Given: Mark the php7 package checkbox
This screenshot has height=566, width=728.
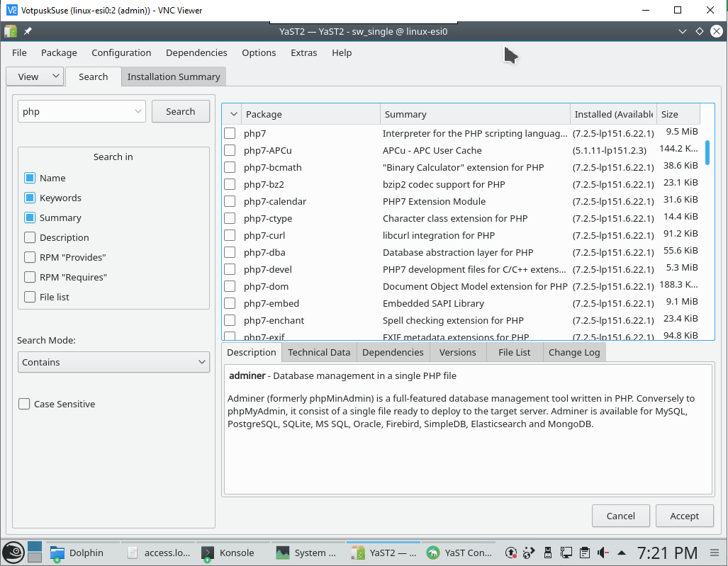Looking at the screenshot, I should pos(230,133).
